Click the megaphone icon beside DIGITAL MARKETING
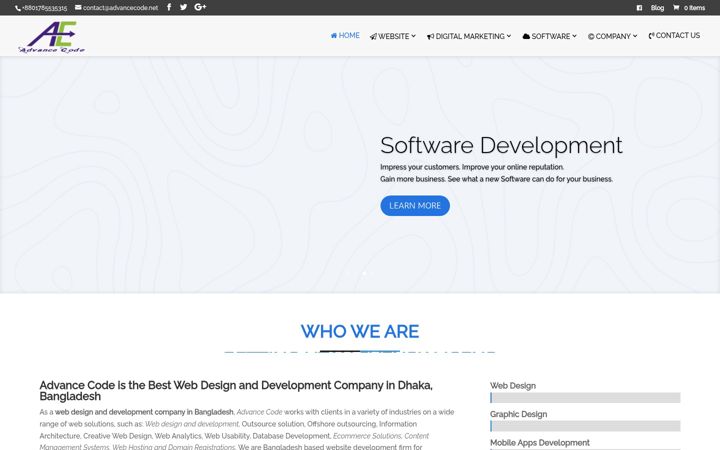 pos(430,36)
